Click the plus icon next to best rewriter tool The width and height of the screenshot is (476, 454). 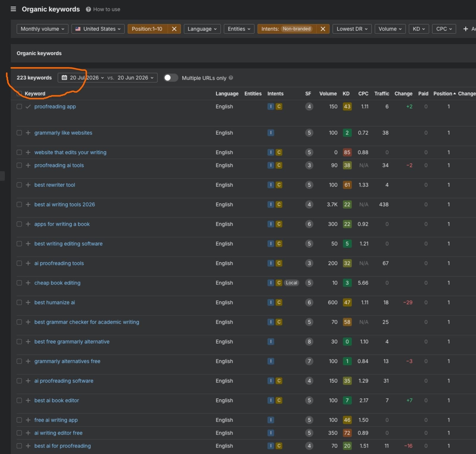28,185
